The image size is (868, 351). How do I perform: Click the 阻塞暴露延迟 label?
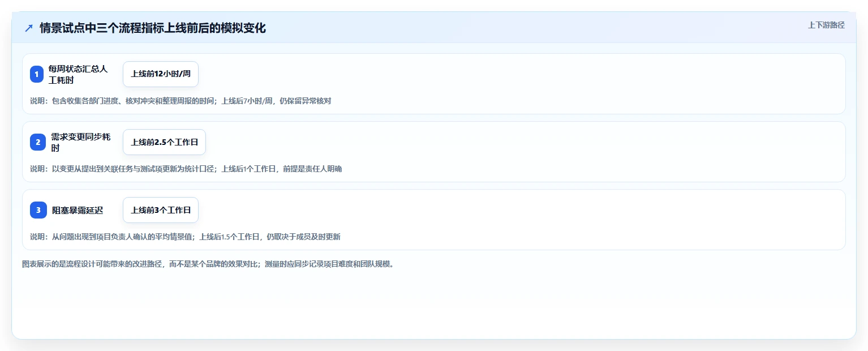[78, 210]
